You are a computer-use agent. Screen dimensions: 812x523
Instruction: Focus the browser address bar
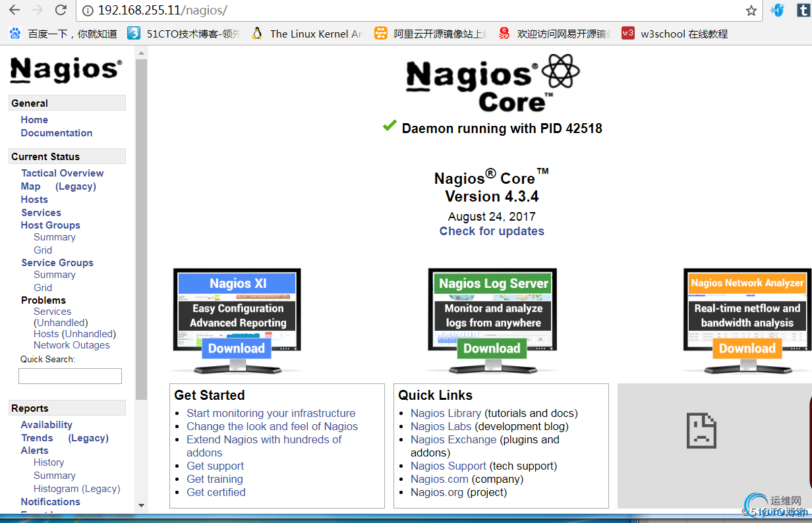tap(419, 11)
